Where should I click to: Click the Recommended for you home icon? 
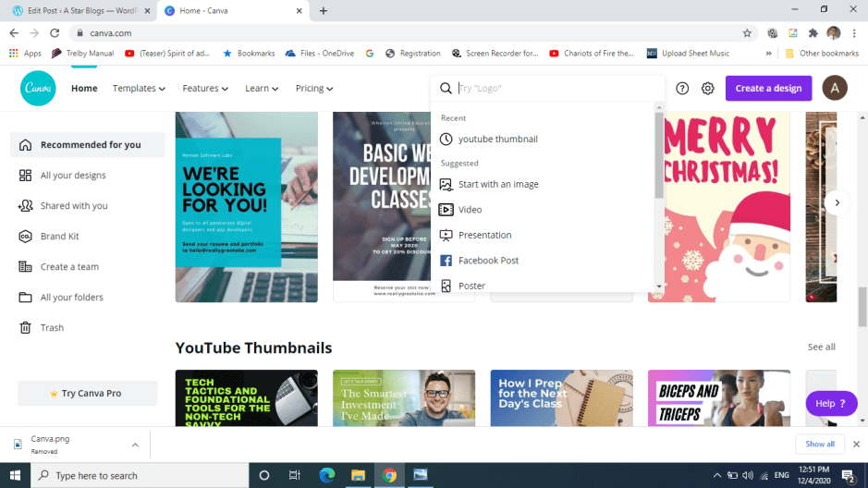tap(26, 145)
